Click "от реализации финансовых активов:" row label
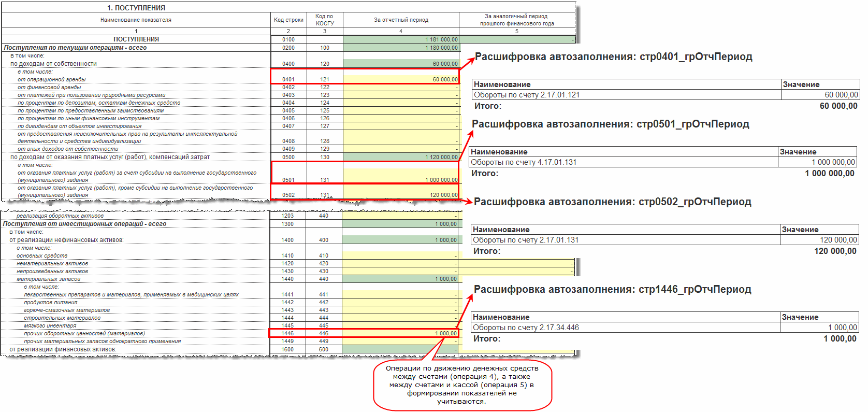868x412 pixels. (63, 349)
